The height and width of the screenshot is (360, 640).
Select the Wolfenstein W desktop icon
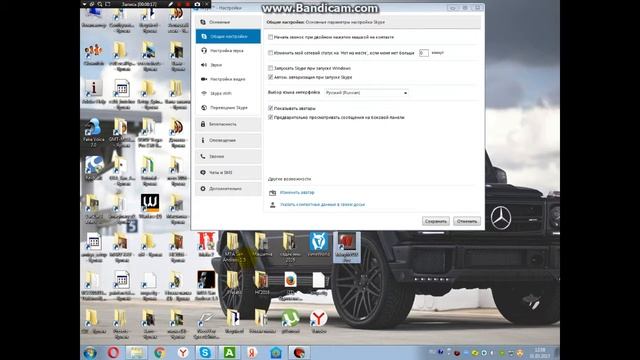150,206
